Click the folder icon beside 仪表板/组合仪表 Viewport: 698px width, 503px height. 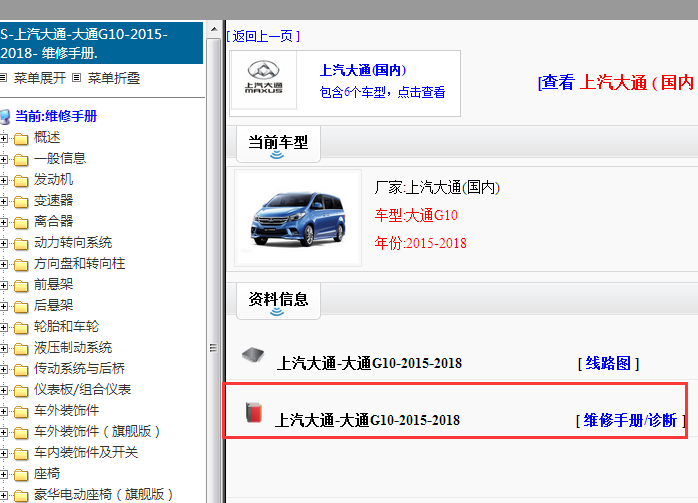click(x=20, y=391)
